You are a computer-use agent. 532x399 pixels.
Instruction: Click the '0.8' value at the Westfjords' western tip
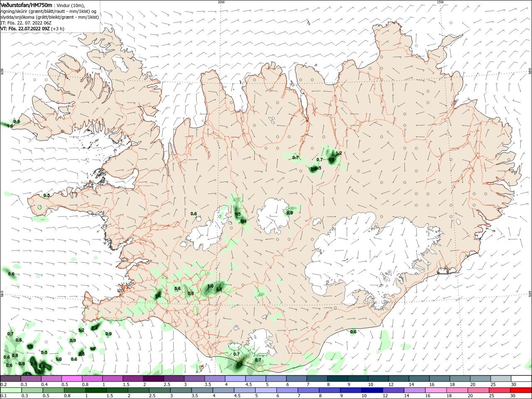point(17,121)
